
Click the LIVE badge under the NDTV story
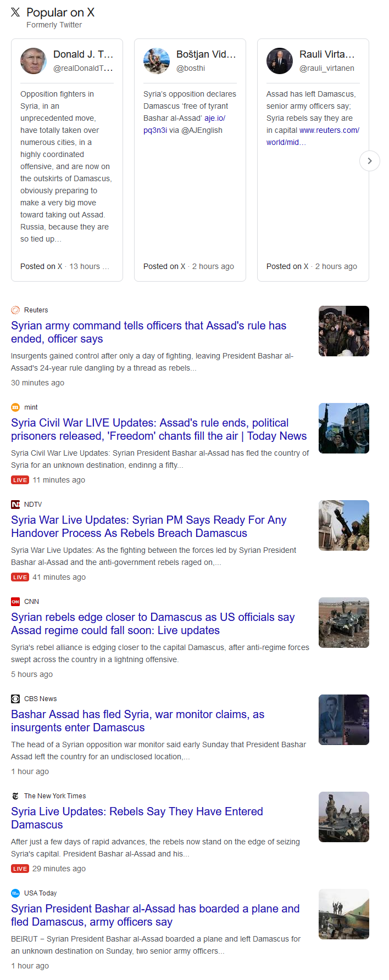(20, 577)
